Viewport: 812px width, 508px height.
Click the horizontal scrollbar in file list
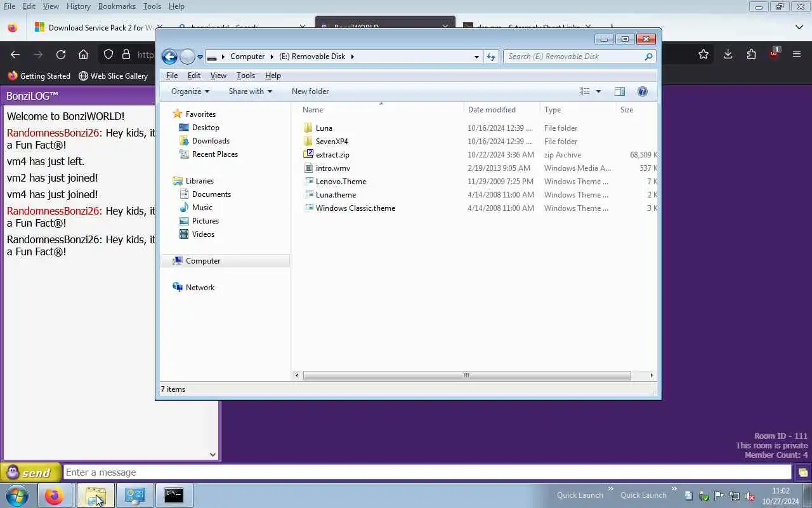click(466, 375)
